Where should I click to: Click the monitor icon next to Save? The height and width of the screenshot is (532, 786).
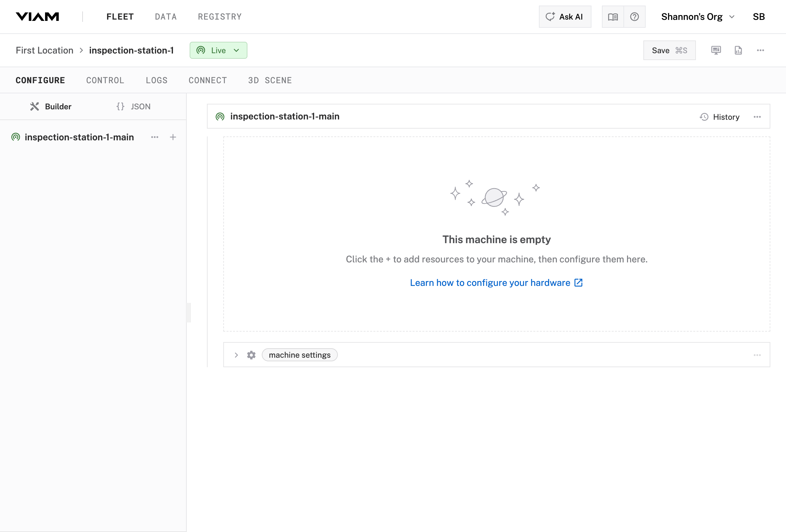coord(715,50)
